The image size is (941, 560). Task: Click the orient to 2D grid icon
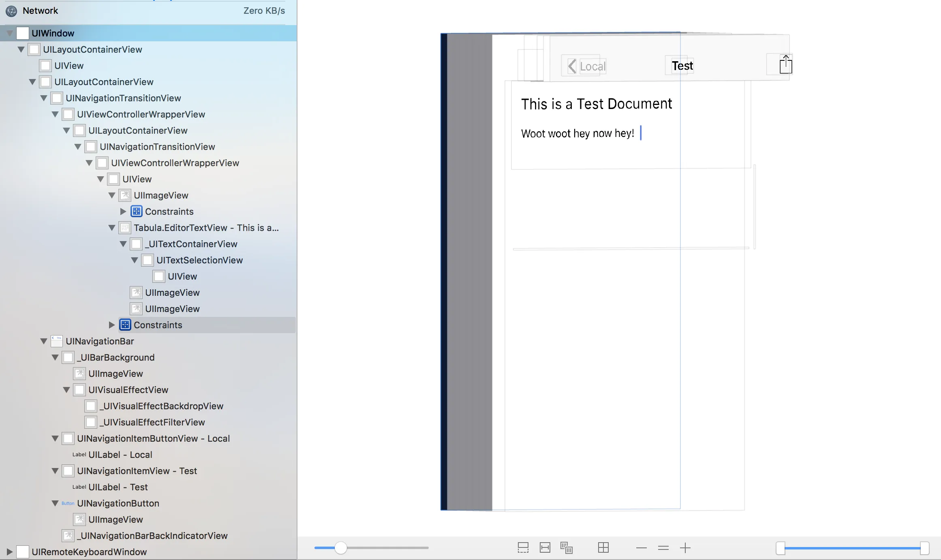coord(603,548)
